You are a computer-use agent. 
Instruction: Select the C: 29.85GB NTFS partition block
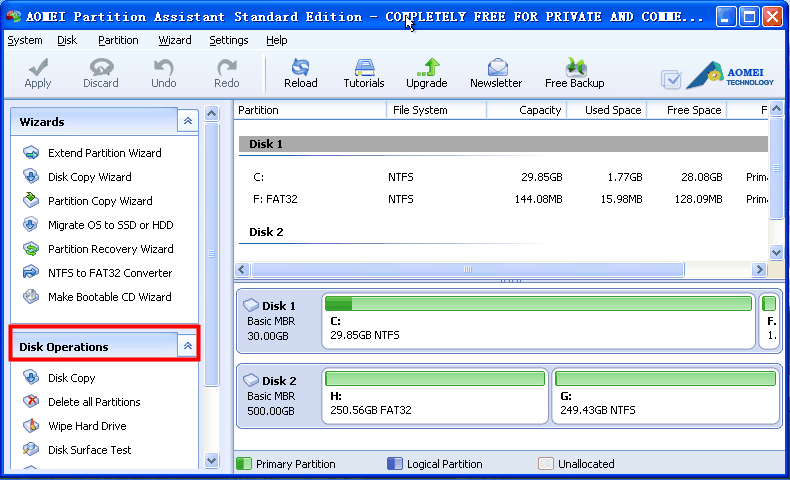click(x=539, y=321)
